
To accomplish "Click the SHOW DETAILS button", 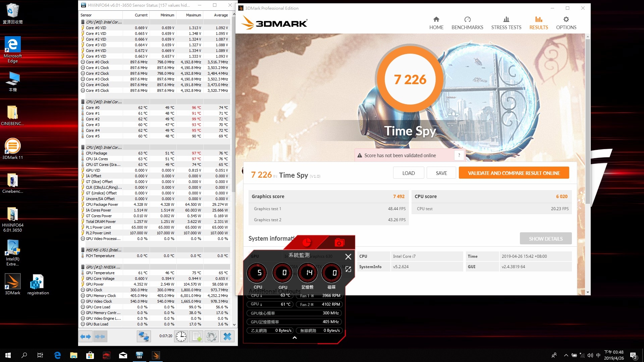I will click(x=546, y=239).
